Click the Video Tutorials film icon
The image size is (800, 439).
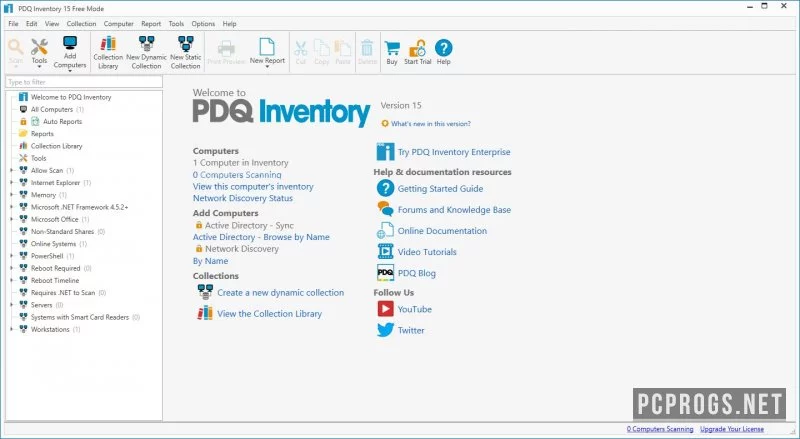385,251
